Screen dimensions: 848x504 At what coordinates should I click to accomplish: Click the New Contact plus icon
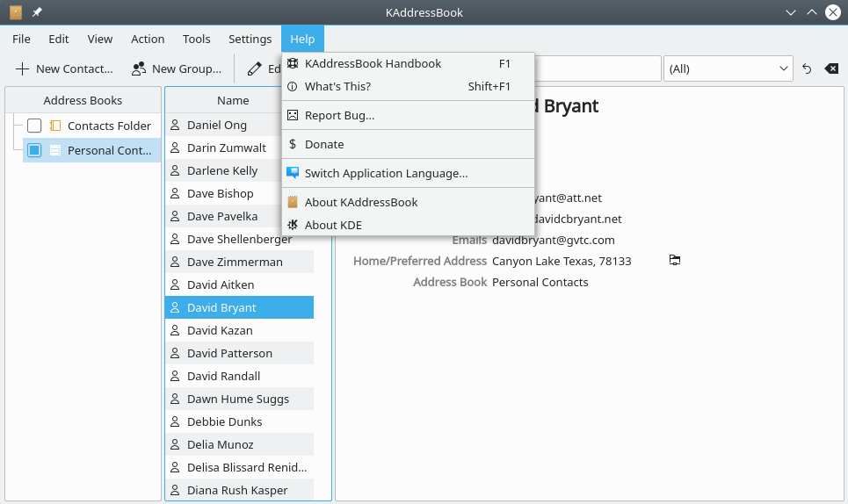point(22,69)
